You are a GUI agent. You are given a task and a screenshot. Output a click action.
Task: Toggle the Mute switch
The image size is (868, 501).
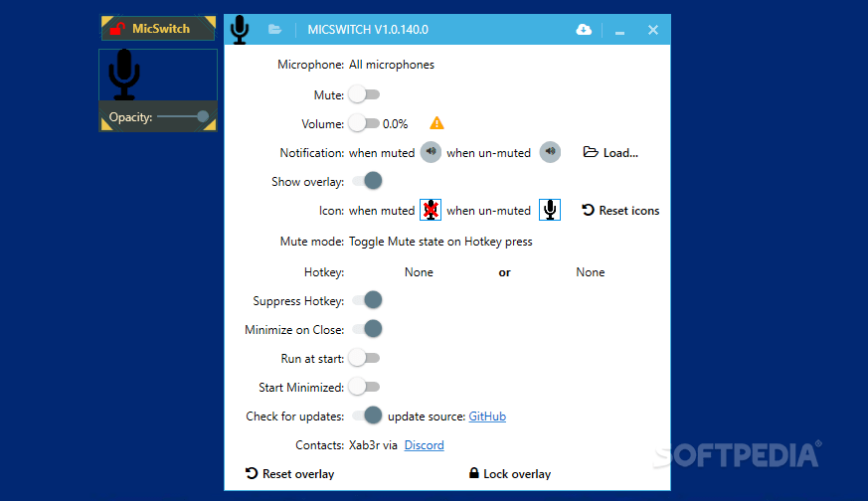coord(364,94)
